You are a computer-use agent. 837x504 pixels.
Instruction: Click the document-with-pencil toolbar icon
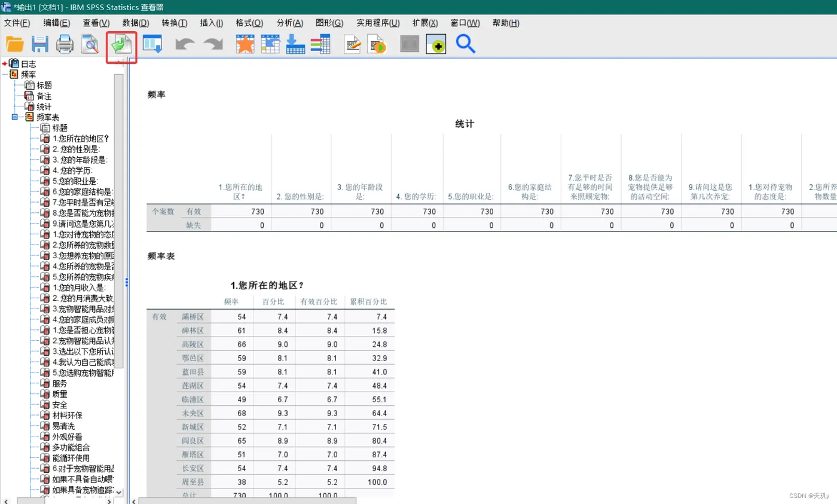click(x=353, y=44)
